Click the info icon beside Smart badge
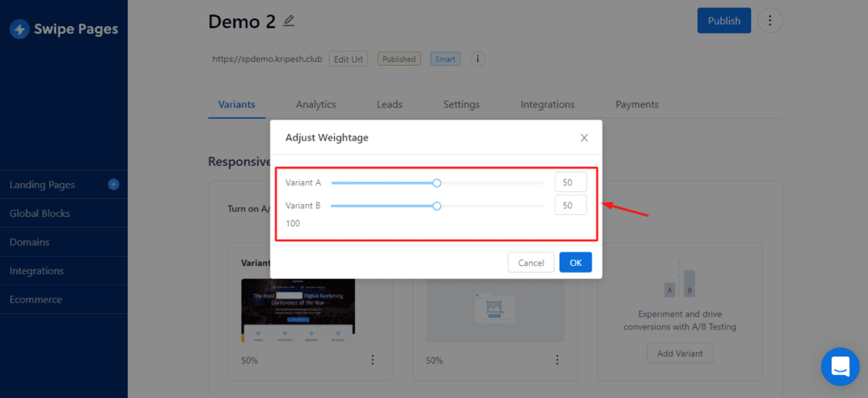Viewport: 868px width, 398px height. click(478, 59)
